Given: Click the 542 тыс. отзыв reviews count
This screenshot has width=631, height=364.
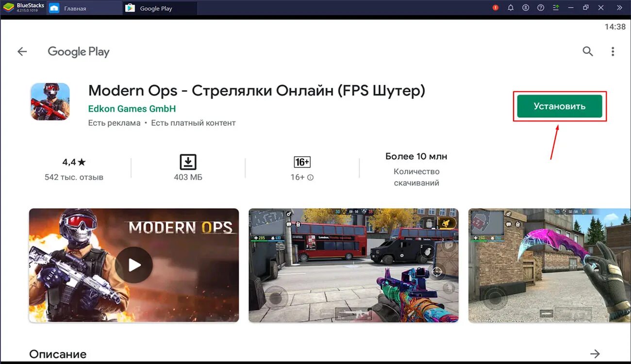Looking at the screenshot, I should click(74, 177).
